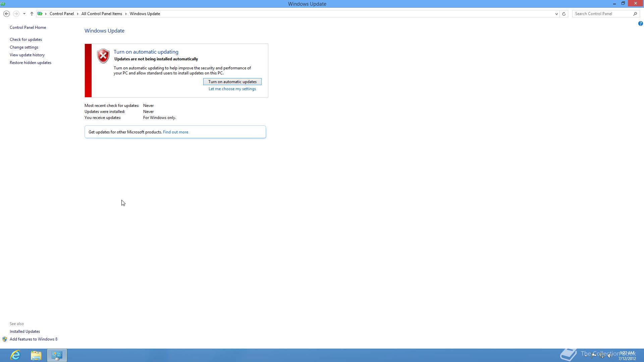This screenshot has width=644, height=362.
Task: Expand the chevron after All Control Panel Items
Action: coord(126,14)
